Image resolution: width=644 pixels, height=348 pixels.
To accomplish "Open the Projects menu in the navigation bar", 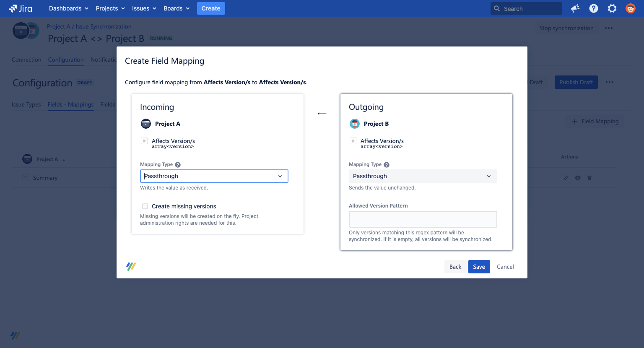I will (110, 8).
